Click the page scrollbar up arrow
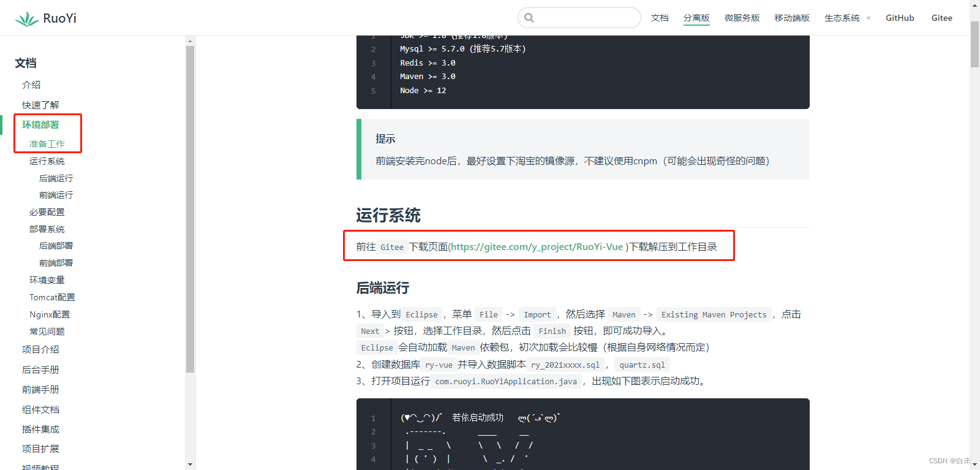Screen dimensions: 980x470 [x=974, y=5]
